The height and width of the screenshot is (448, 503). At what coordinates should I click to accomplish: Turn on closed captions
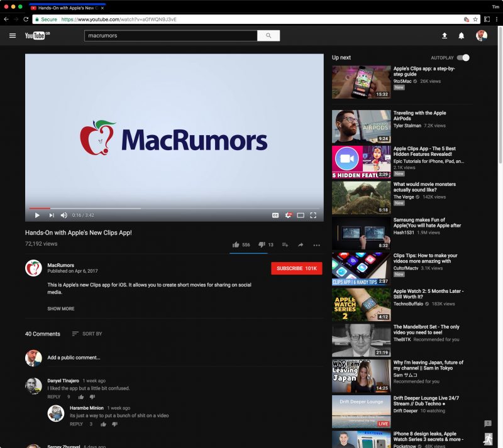(x=275, y=215)
